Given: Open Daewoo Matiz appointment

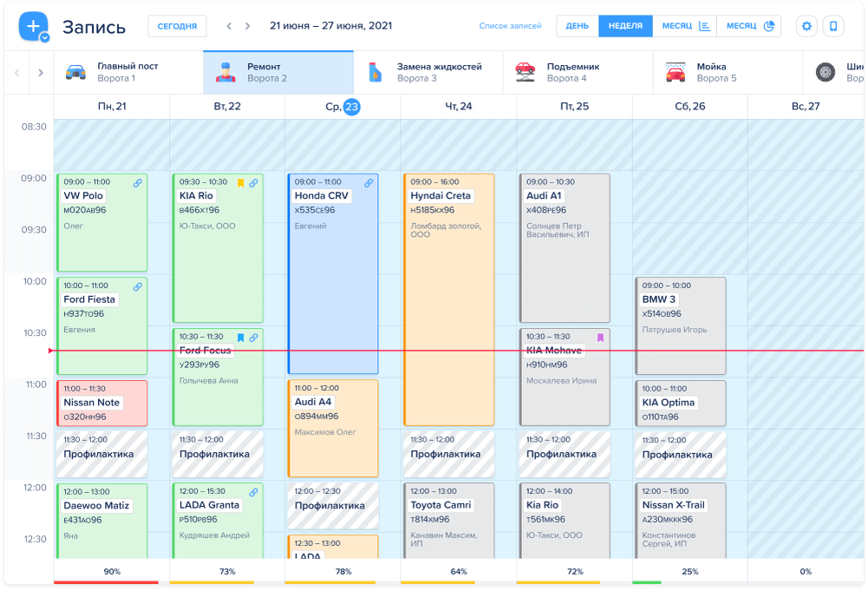Looking at the screenshot, I should [101, 521].
